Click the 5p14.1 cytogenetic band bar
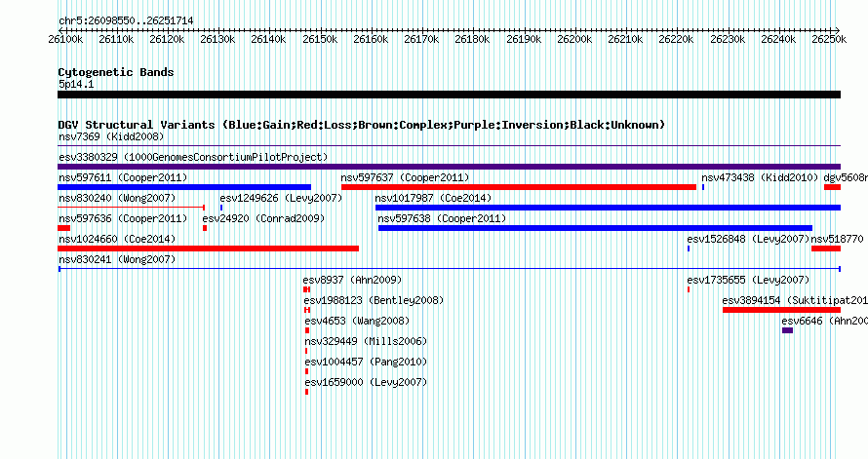The width and height of the screenshot is (868, 459). coord(449,95)
